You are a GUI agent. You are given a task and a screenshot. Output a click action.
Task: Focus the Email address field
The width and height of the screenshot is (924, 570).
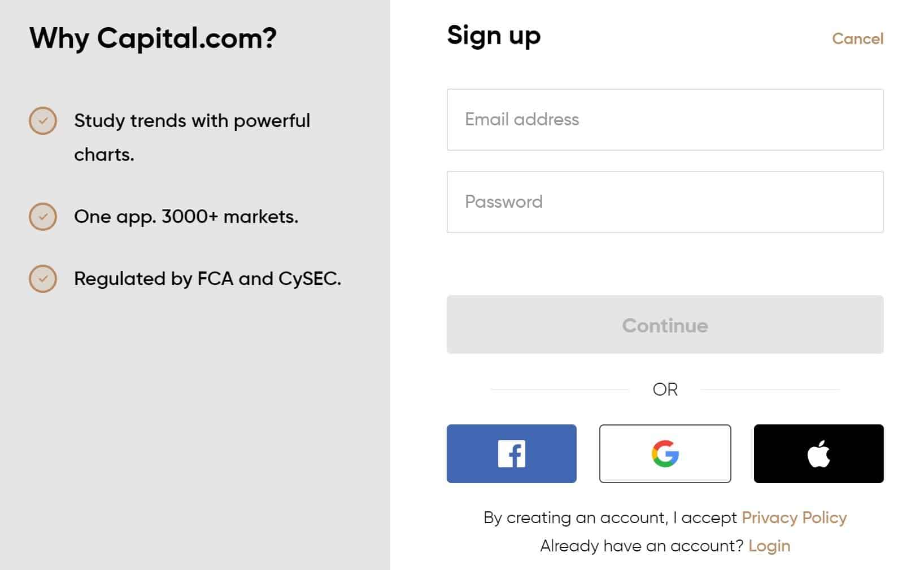pos(665,120)
